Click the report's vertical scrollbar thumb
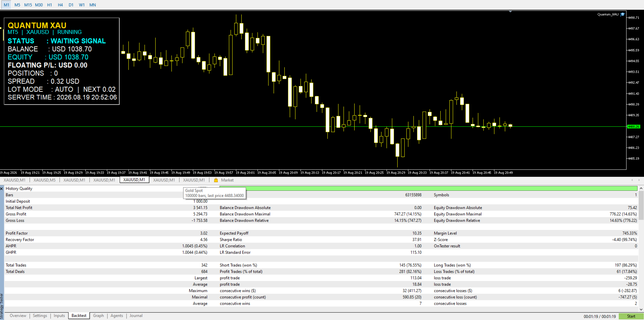644x320 pixels. 641,205
